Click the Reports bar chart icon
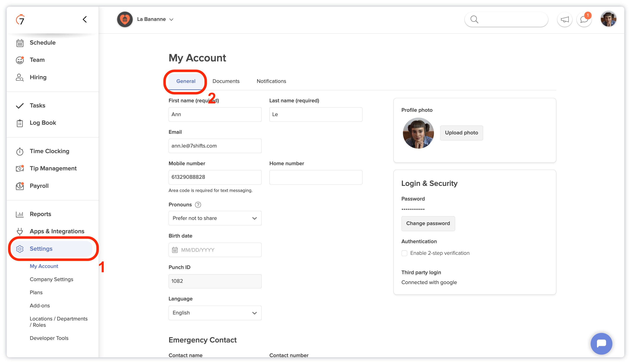This screenshot has width=631, height=364. pos(20,214)
